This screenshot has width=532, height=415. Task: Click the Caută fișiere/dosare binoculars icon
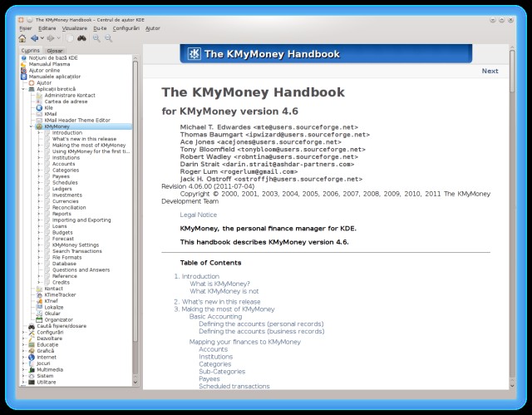(x=32, y=326)
